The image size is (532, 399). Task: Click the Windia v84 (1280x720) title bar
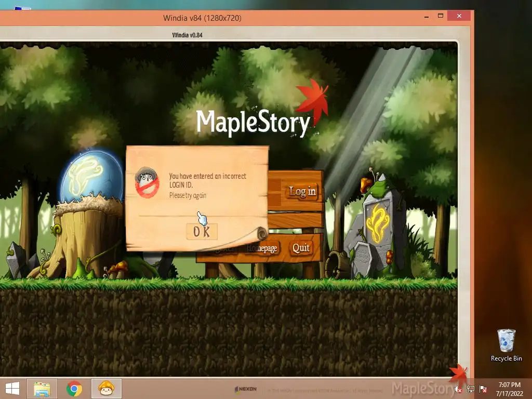202,18
